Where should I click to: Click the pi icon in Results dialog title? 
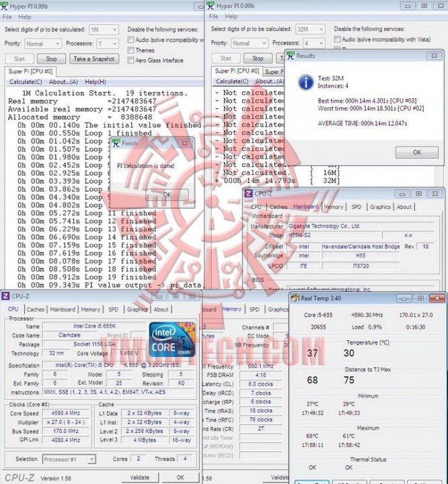291,56
